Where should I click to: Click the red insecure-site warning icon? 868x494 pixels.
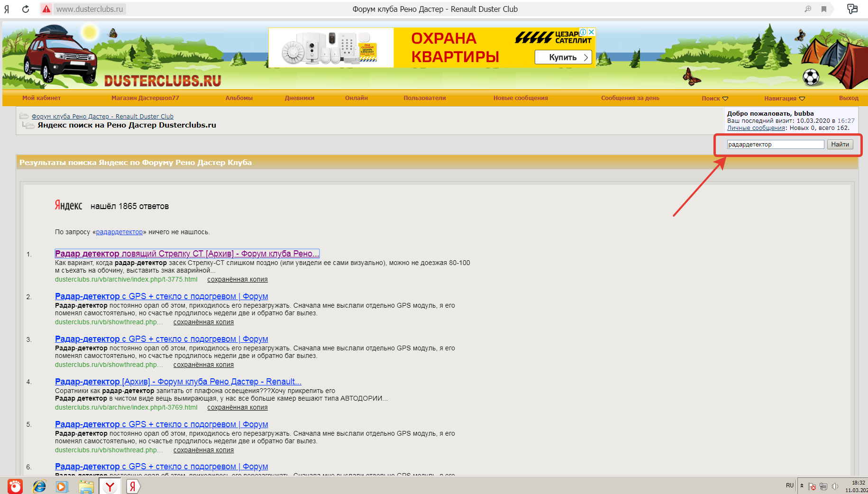click(x=46, y=9)
